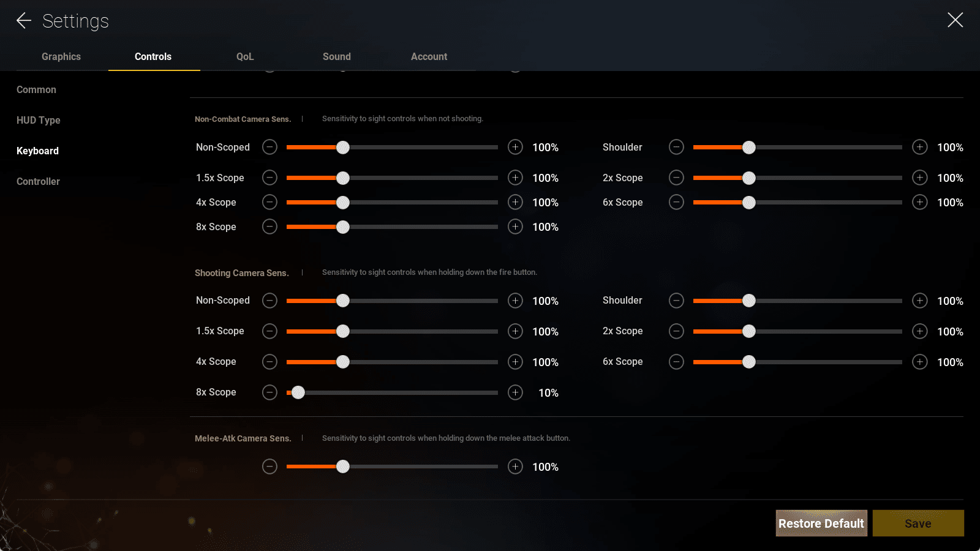Viewport: 980px width, 551px height.
Task: Save the settings
Action: 918,523
